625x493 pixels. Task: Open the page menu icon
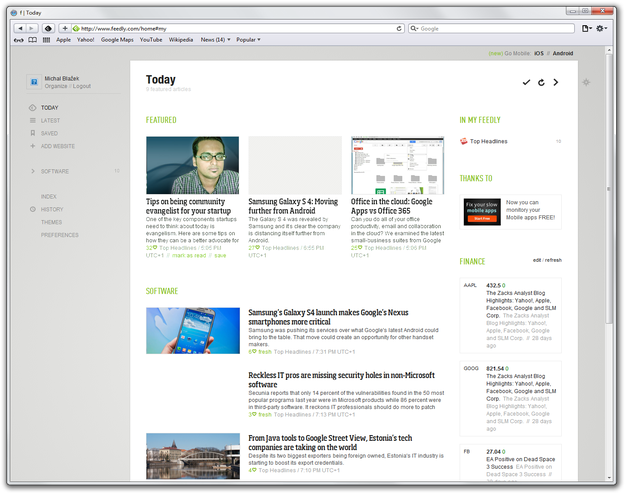click(587, 28)
